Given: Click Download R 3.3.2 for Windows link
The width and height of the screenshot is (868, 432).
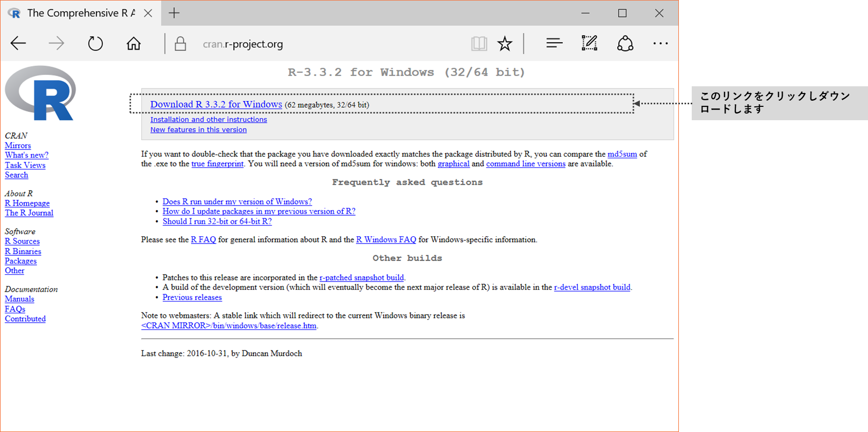Looking at the screenshot, I should (x=216, y=104).
